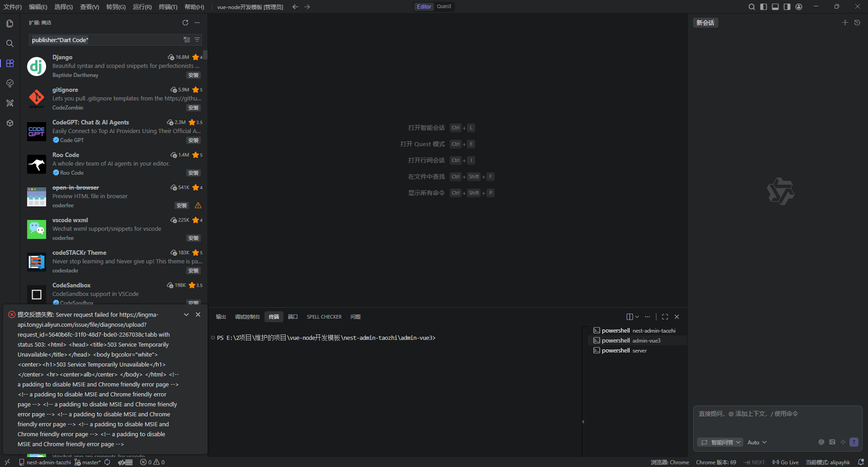The image size is (868, 467).
Task: Open the 终端 menu
Action: (x=168, y=7)
